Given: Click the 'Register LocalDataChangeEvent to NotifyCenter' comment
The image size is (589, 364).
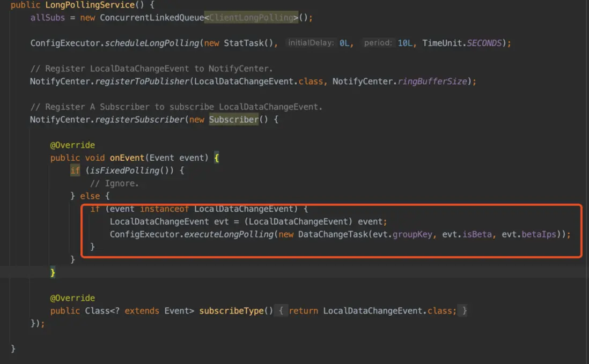Looking at the screenshot, I should coord(151,69).
